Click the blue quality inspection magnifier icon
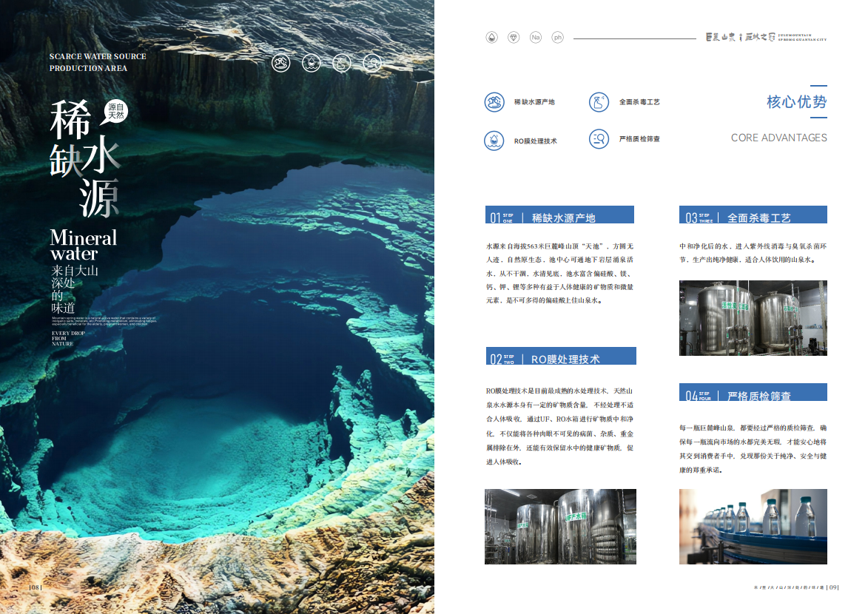This screenshot has width=868, height=614. pyautogui.click(x=599, y=139)
